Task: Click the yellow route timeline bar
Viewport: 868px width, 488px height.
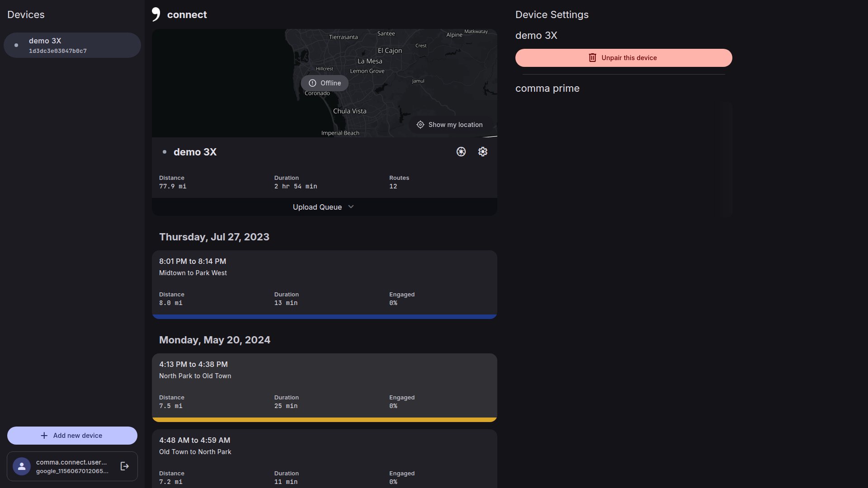Action: 325,420
